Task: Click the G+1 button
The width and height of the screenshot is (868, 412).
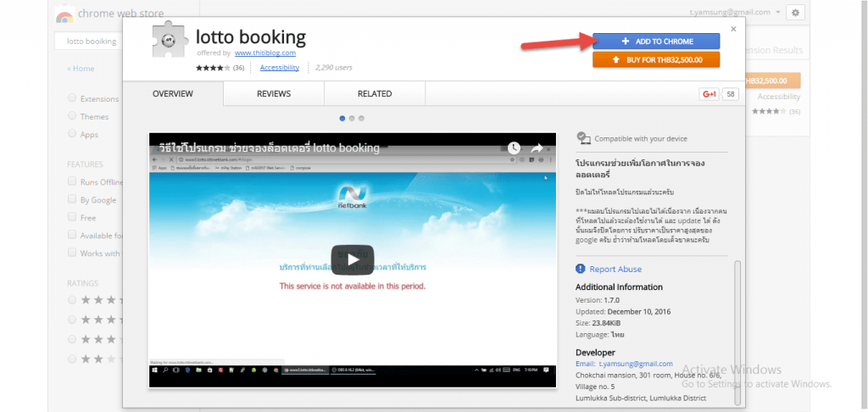Action: tap(709, 94)
